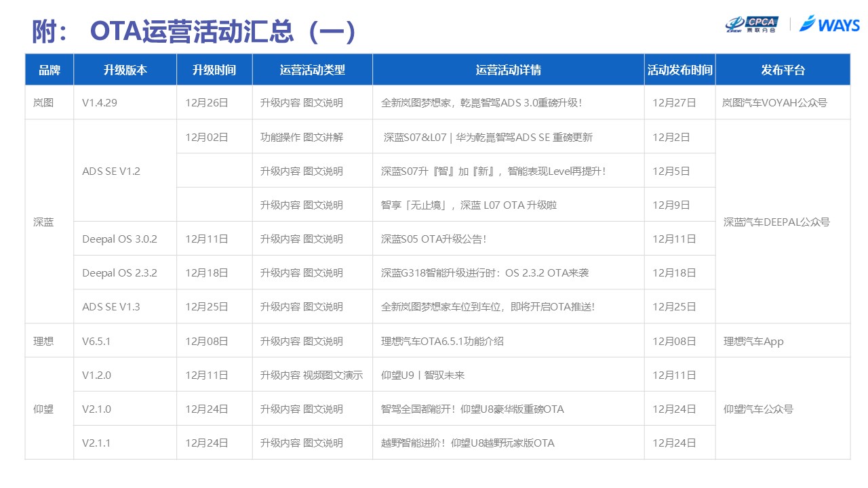Click the ADS SE V1.2 version cell

pyautogui.click(x=125, y=171)
